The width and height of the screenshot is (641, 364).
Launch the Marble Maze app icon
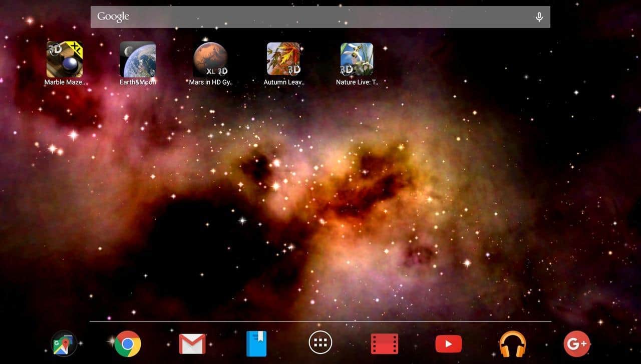tap(65, 59)
